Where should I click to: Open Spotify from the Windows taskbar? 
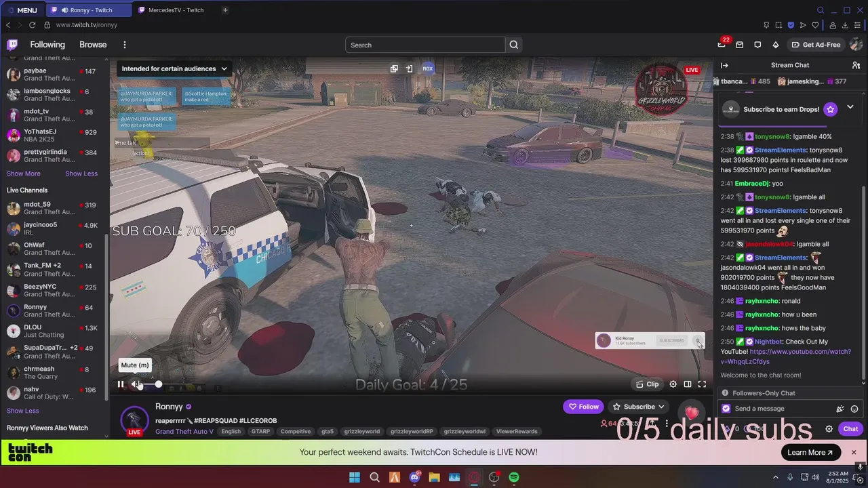(514, 477)
